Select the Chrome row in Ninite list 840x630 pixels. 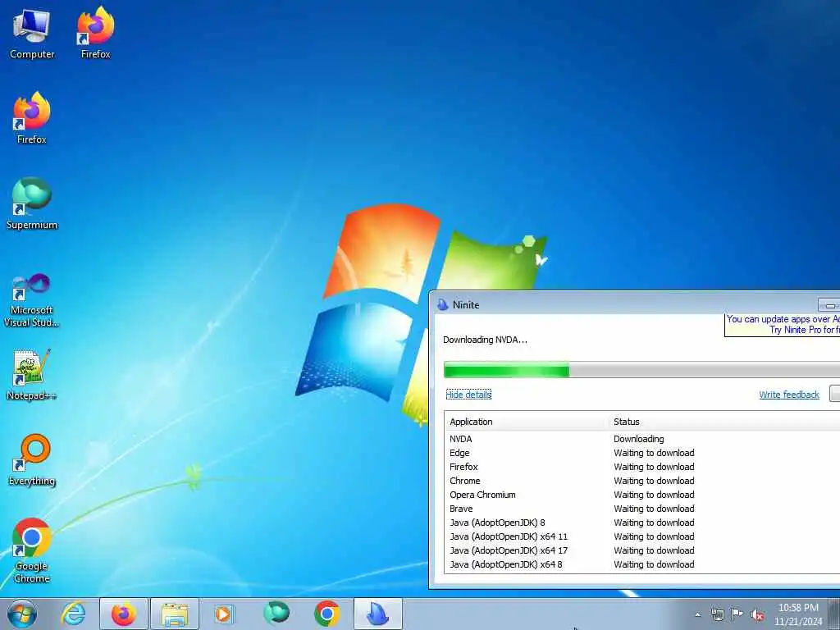click(641, 481)
